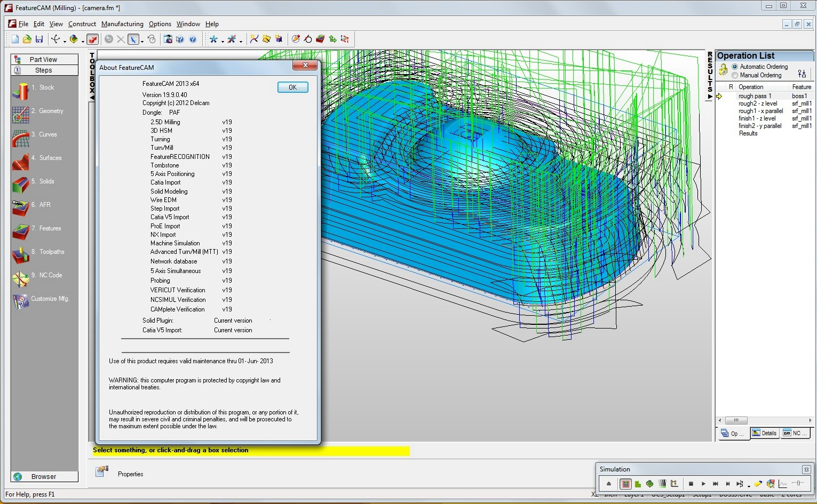This screenshot has height=504, width=817.
Task: Open the Surfaces step icon
Action: [x=20, y=161]
